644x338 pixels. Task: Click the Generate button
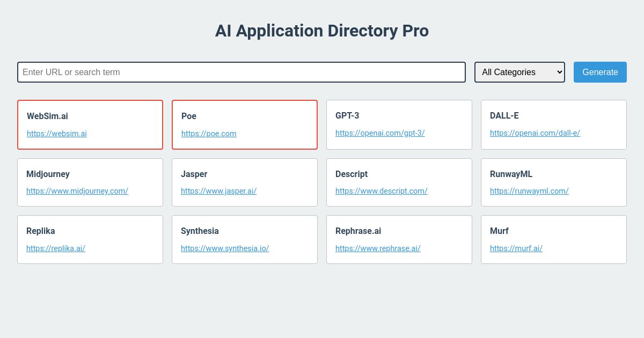coord(600,72)
